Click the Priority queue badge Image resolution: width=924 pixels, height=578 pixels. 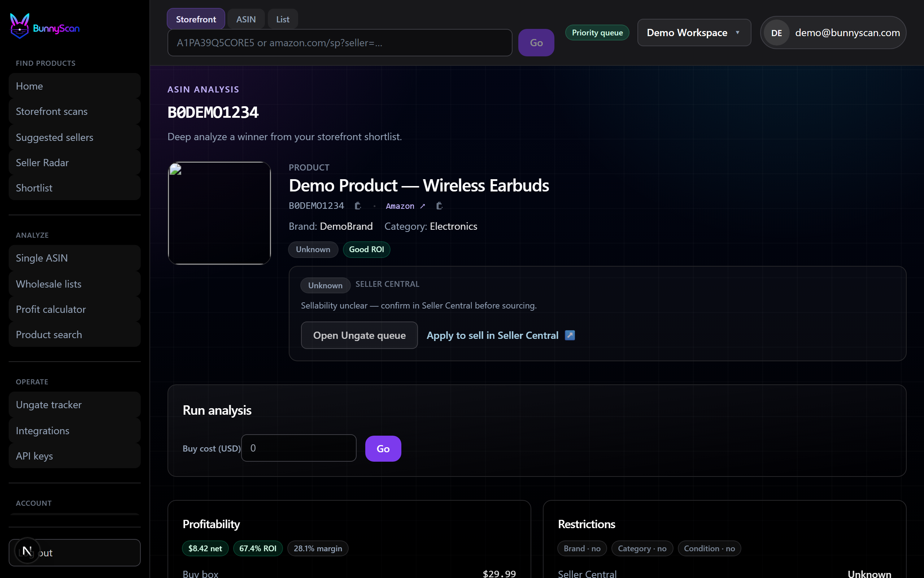tap(597, 33)
